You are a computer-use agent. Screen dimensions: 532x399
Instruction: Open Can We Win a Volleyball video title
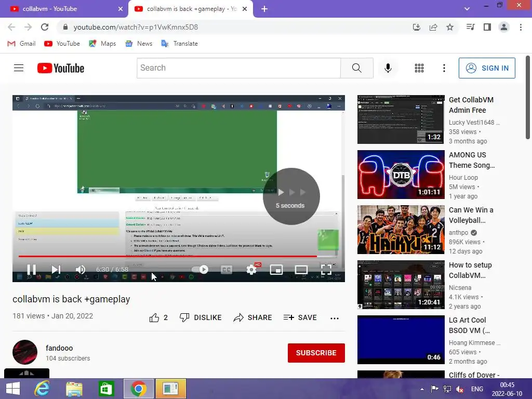tap(471, 215)
